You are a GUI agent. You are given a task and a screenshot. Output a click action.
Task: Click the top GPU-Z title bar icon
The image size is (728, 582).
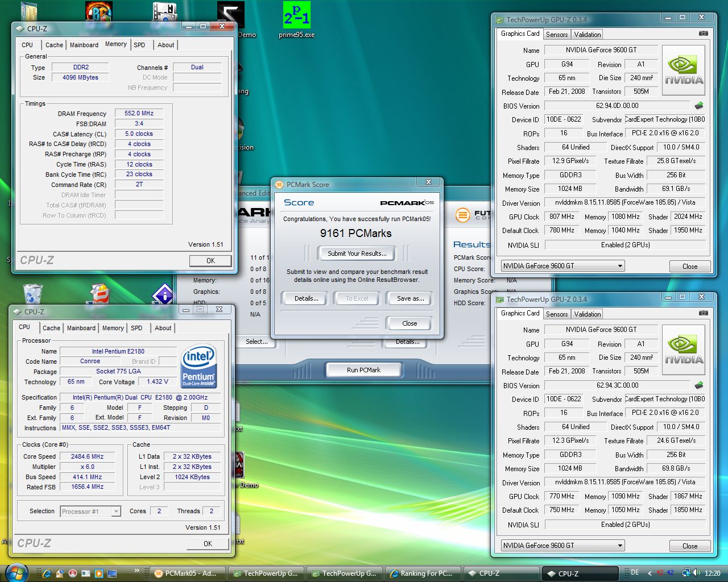499,19
